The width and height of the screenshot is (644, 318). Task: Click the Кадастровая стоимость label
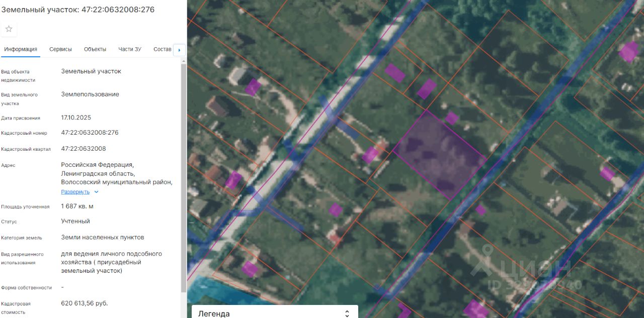(x=16, y=308)
